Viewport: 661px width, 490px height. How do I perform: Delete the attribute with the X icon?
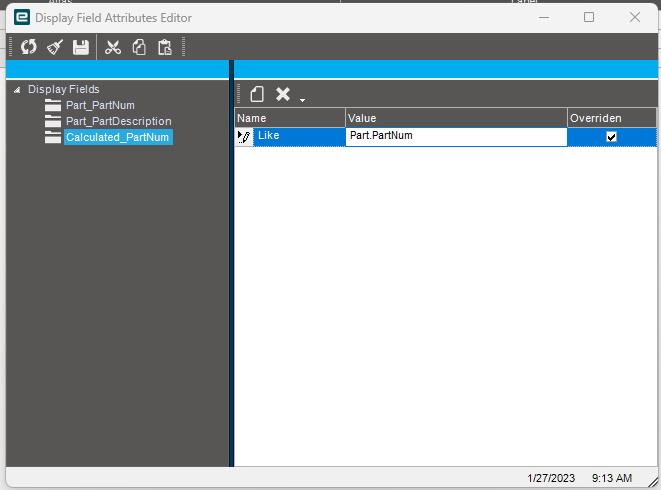click(x=283, y=94)
